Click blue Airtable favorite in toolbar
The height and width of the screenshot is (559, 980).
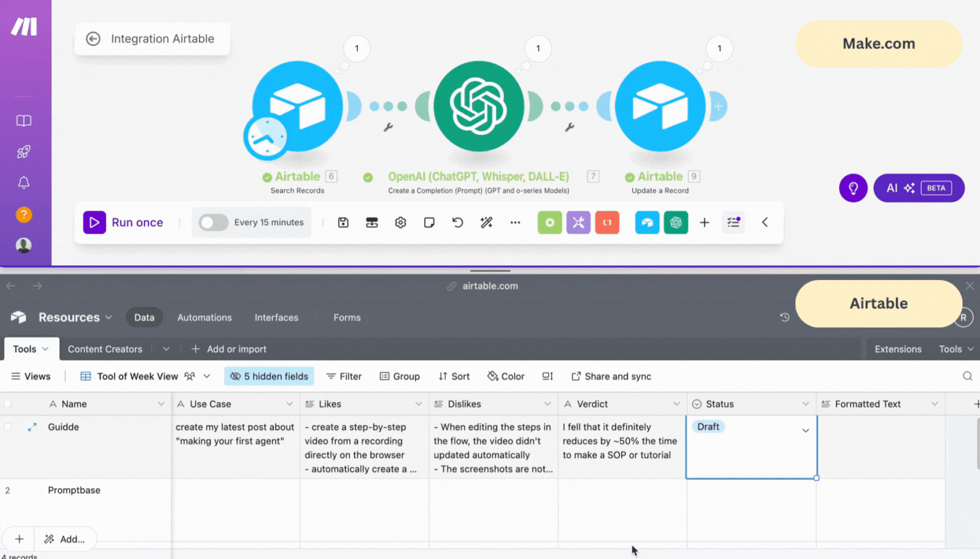coord(647,223)
